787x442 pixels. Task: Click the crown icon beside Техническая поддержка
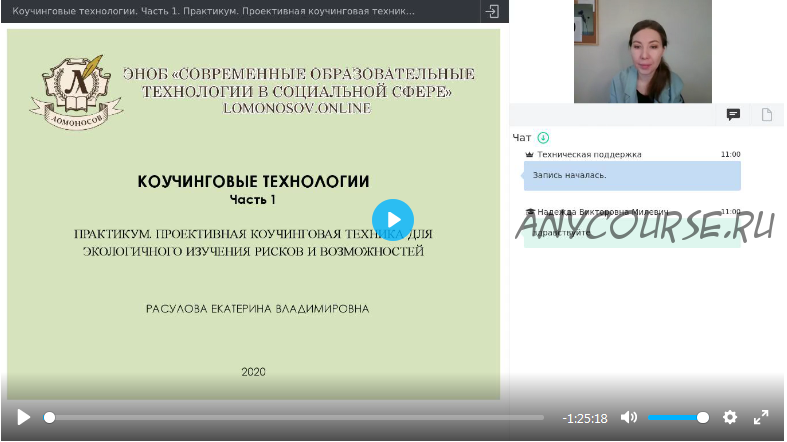[529, 155]
